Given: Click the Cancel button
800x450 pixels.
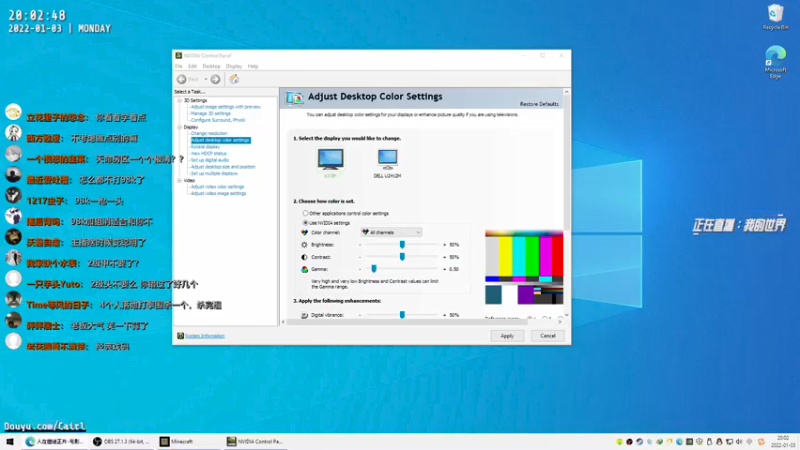Looking at the screenshot, I should point(547,336).
